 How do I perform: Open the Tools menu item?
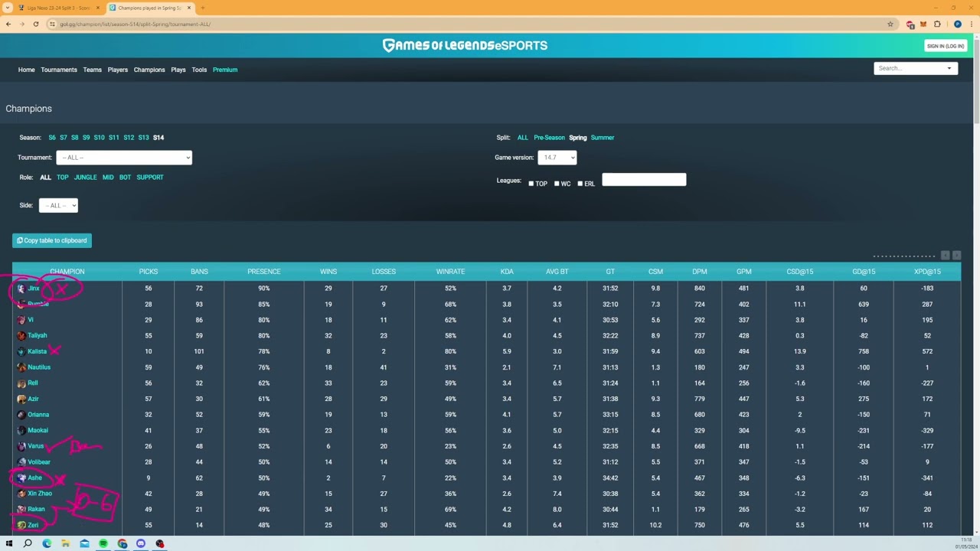tap(199, 70)
